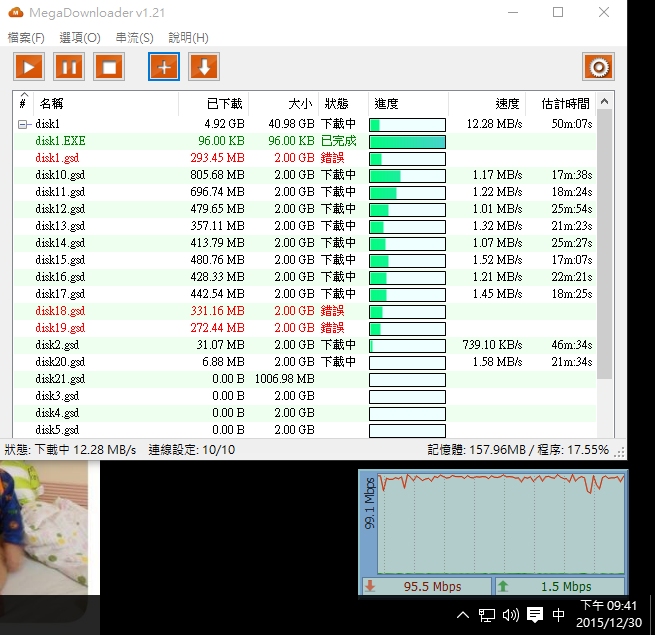The width and height of the screenshot is (655, 635).
Task: Open the 檔案(F) menu
Action: [x=26, y=38]
